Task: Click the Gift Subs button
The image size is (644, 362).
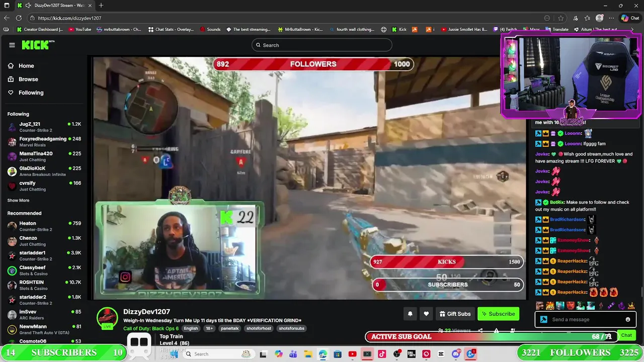Action: [455, 314]
